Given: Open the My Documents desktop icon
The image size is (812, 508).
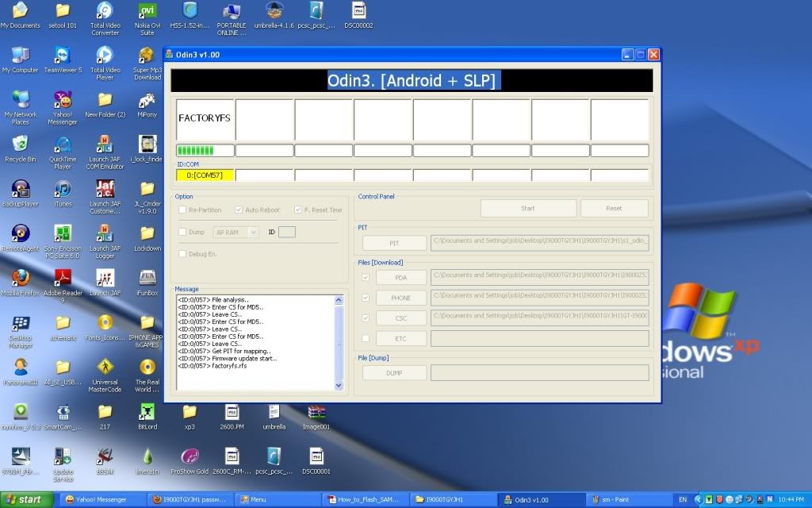Looking at the screenshot, I should coord(20,16).
